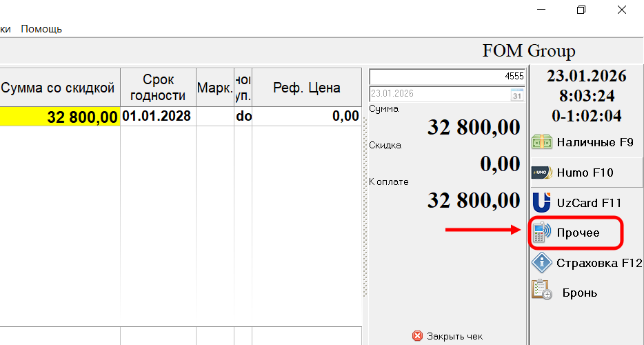Focus the input field showing 4555
644x345 pixels.
(x=447, y=77)
